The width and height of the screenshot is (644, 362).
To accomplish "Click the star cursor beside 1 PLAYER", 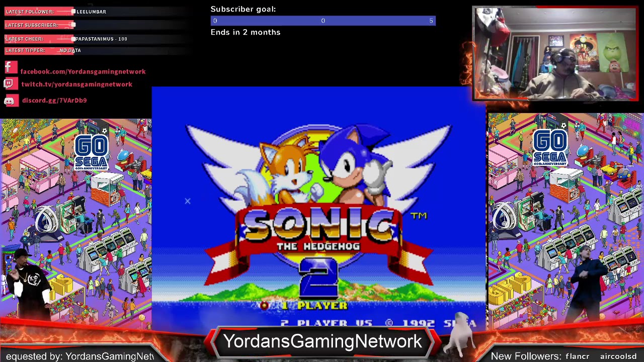I will point(265,306).
